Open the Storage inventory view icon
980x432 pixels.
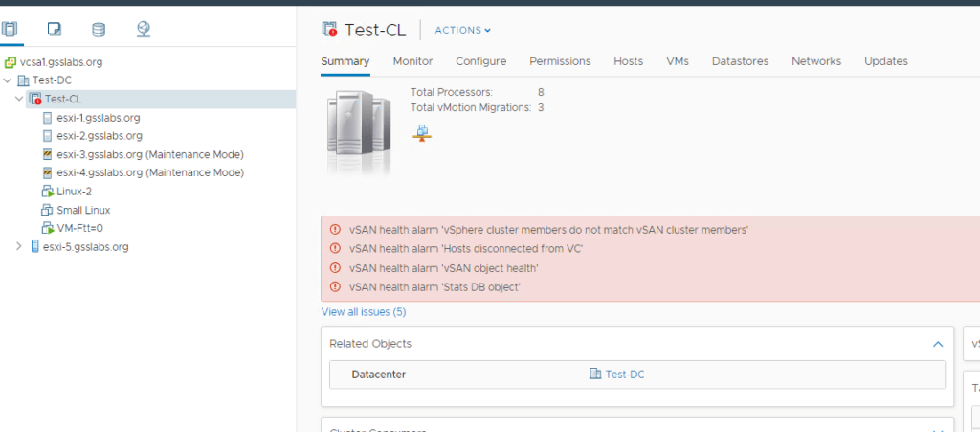click(x=99, y=29)
